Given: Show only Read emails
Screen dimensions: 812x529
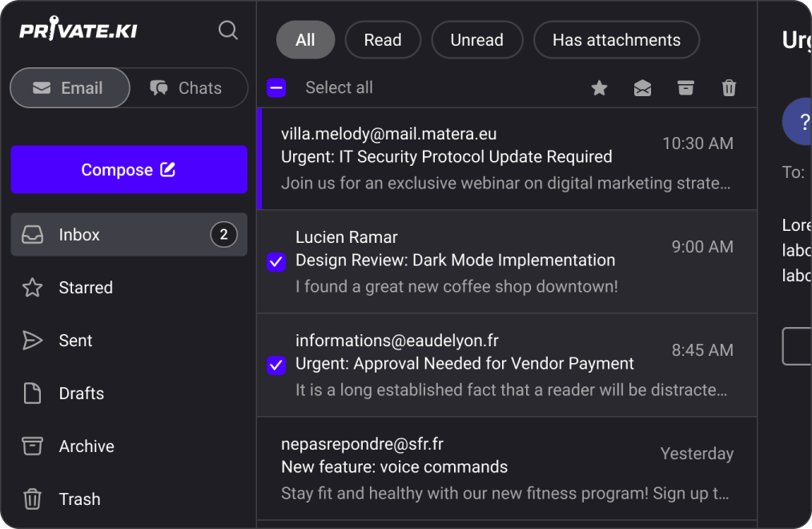Looking at the screenshot, I should (x=382, y=40).
